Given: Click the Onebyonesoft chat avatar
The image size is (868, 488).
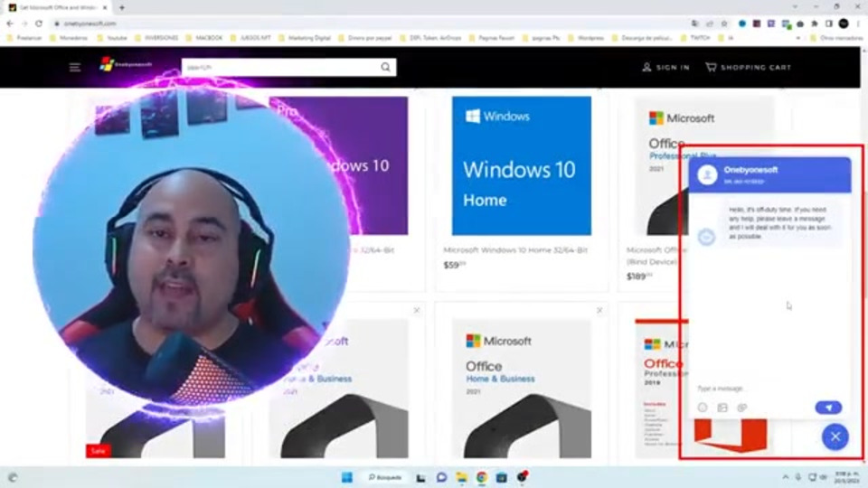Looking at the screenshot, I should pos(707,174).
